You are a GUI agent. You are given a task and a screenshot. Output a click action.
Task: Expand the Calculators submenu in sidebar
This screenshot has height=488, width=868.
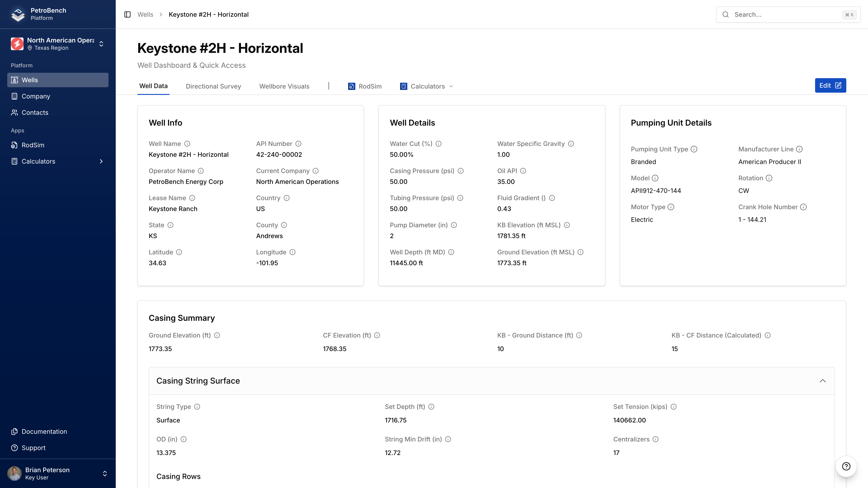(x=101, y=161)
